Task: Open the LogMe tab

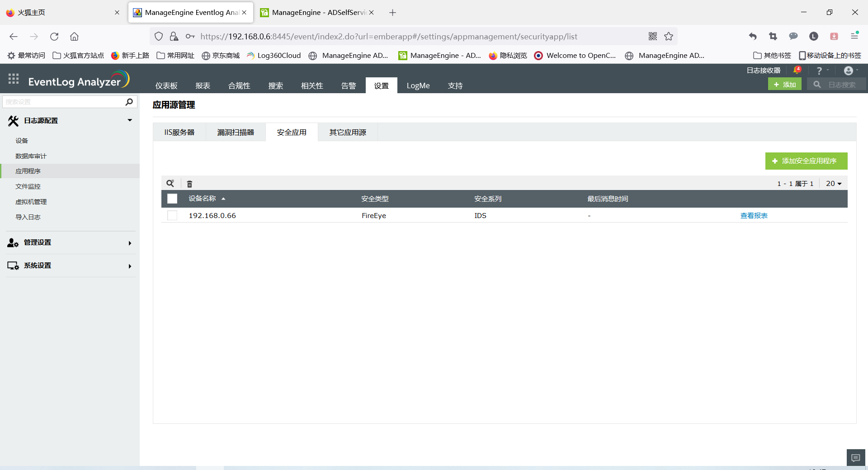Action: coord(418,85)
